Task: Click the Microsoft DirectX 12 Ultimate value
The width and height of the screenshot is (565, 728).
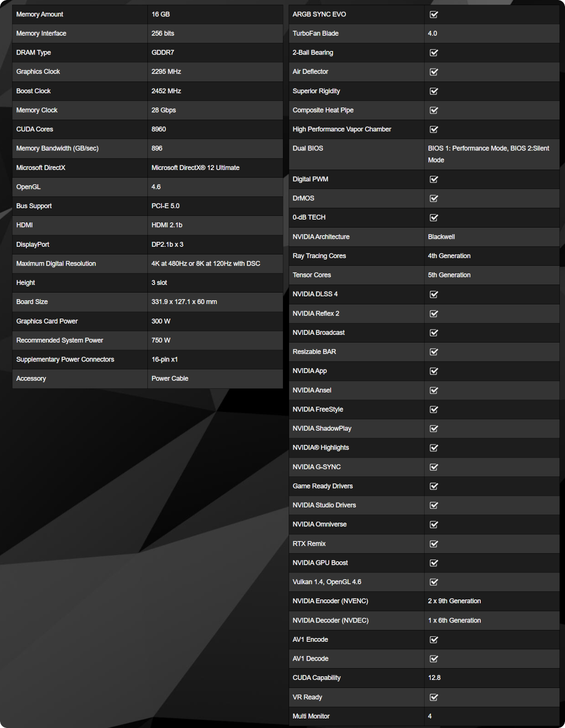Action: [195, 168]
